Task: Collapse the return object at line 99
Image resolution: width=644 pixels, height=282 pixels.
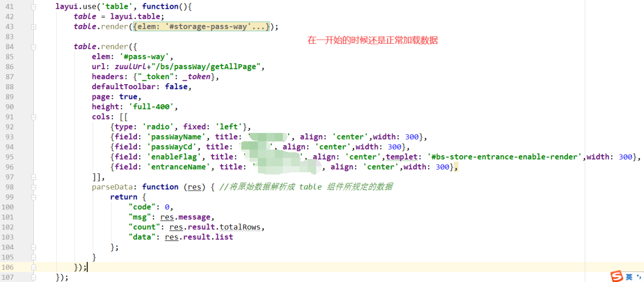Action: click(x=33, y=197)
